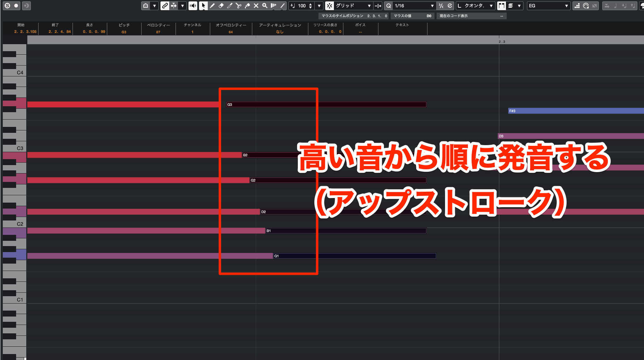The height and width of the screenshot is (360, 644).
Task: Edit オフベロシティー value 64
Action: click(231, 32)
